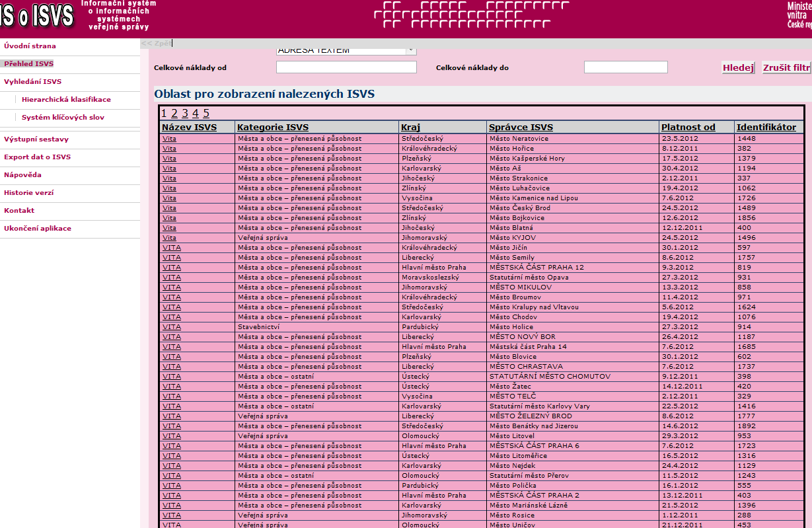Open the VITA link for Statutární město Opava

[x=172, y=278]
